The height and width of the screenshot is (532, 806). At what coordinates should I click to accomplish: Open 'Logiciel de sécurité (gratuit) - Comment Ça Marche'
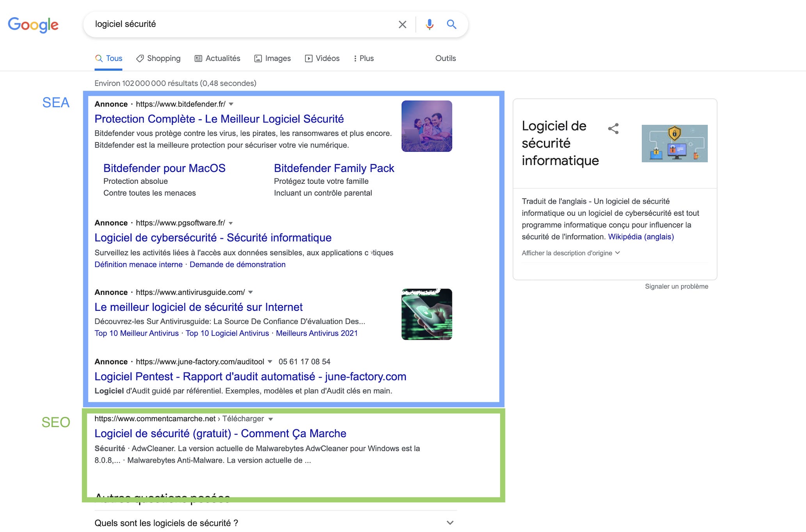[220, 433]
